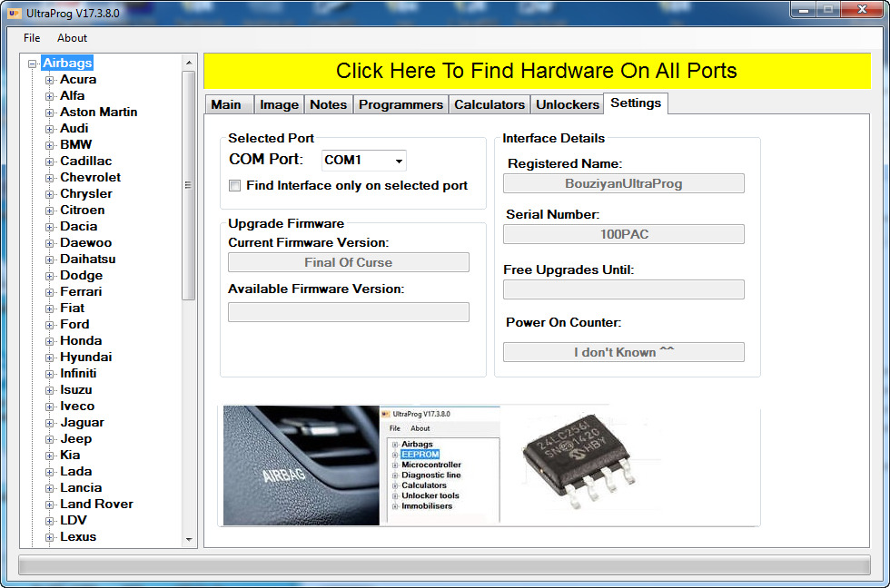Screen dimensions: 890x588
Task: Select Fiat in the tree
Action: tap(72, 309)
